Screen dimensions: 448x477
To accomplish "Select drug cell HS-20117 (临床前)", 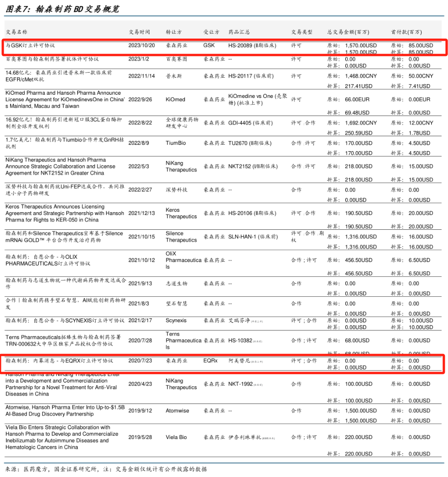I will coord(251,76).
